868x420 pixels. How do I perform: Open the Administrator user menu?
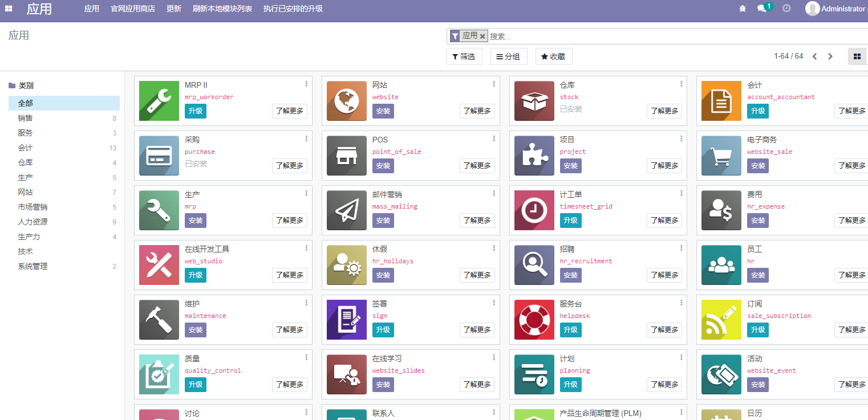click(837, 9)
